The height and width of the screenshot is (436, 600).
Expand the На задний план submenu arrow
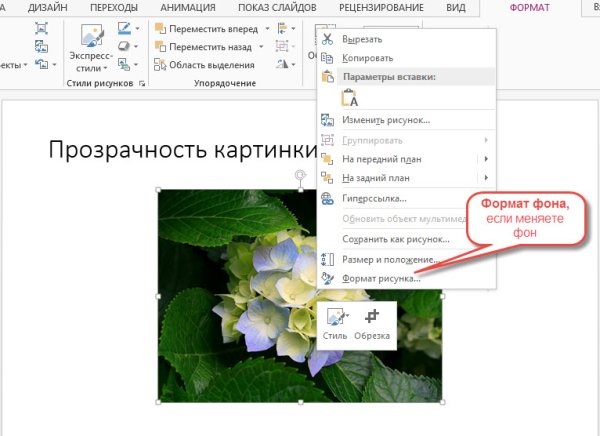(486, 178)
